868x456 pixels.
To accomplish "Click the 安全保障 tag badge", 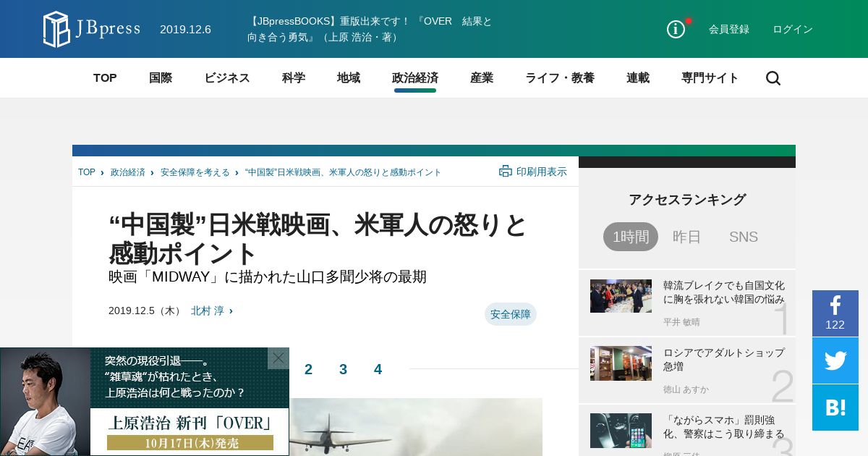I will tap(511, 314).
